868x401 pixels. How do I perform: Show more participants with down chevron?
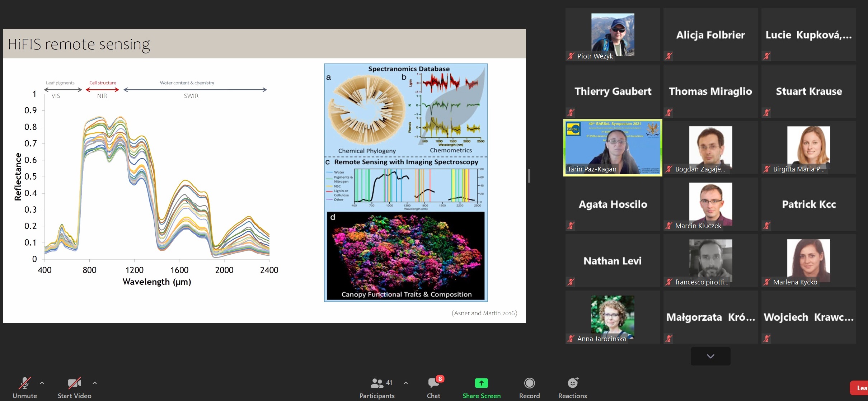(710, 356)
